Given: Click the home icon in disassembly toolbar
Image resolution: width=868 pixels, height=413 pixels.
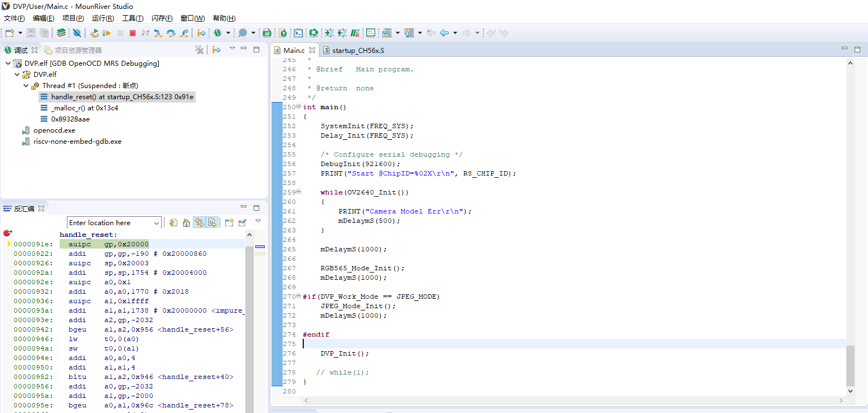Looking at the screenshot, I should click(x=186, y=223).
